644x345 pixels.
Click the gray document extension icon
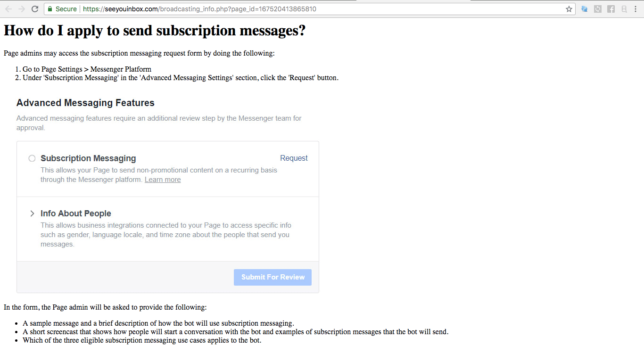pos(624,9)
